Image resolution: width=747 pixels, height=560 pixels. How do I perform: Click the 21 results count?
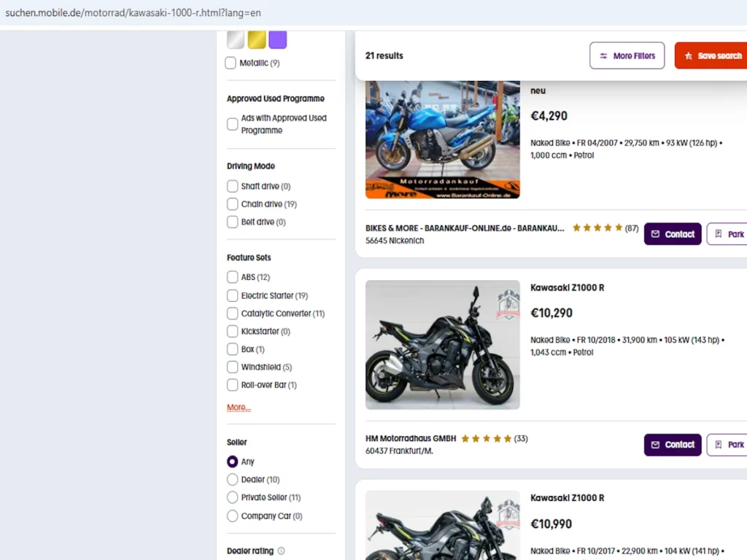pos(384,55)
